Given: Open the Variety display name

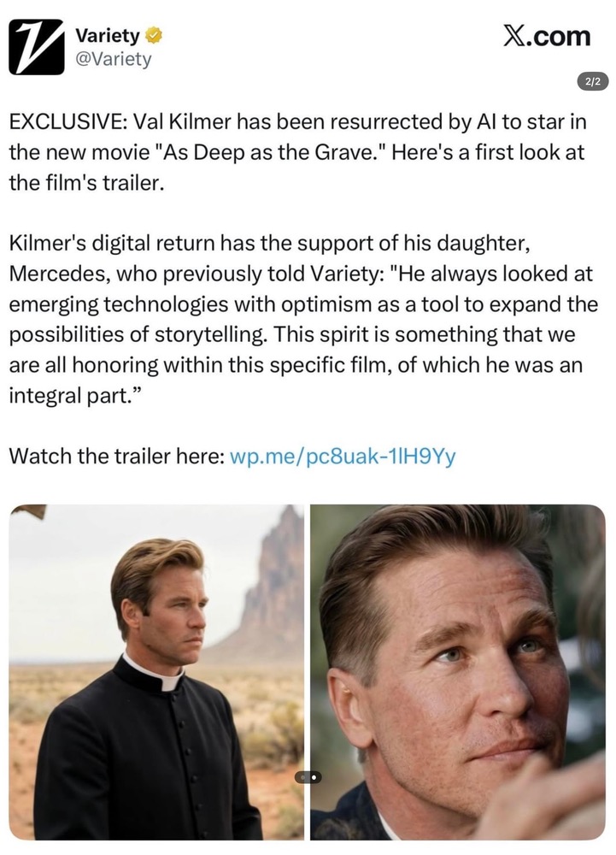Looking at the screenshot, I should click(x=108, y=36).
